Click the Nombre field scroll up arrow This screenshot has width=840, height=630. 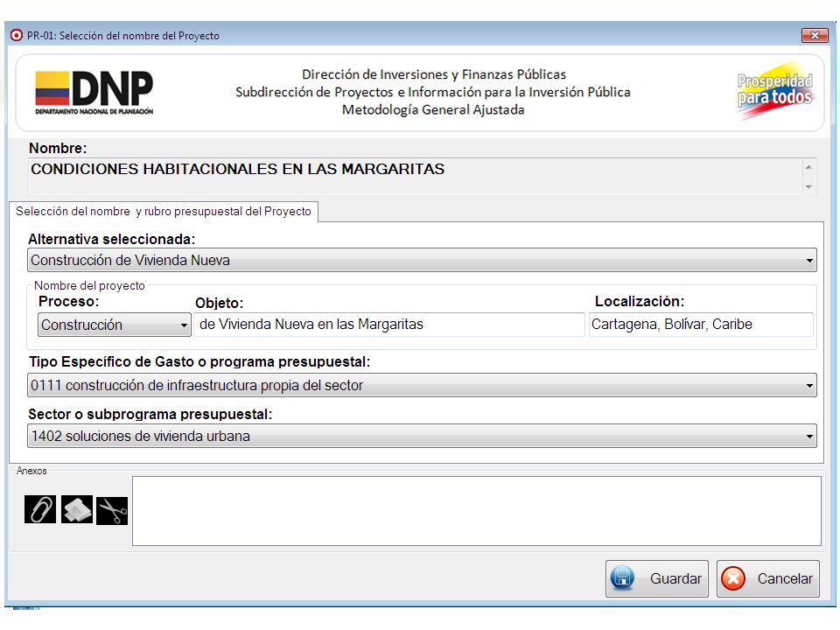coord(808,167)
